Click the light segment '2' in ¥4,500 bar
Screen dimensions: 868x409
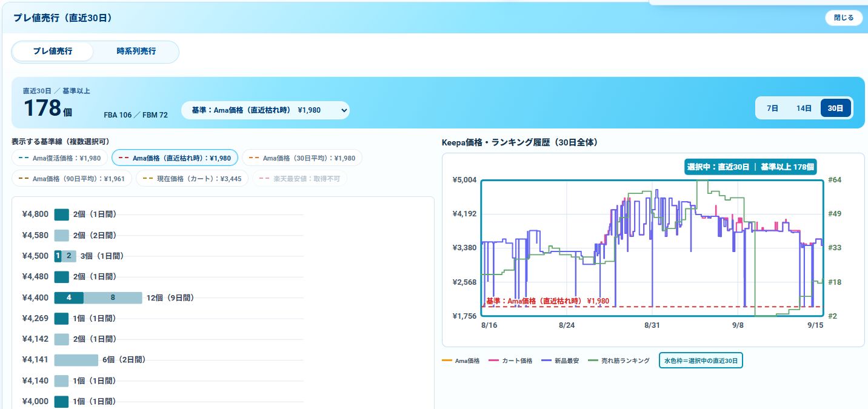click(69, 256)
